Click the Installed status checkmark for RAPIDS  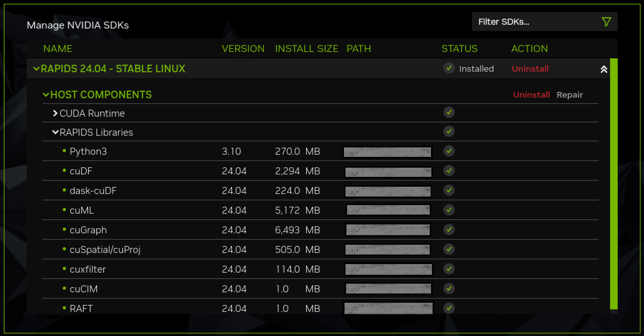[x=449, y=68]
